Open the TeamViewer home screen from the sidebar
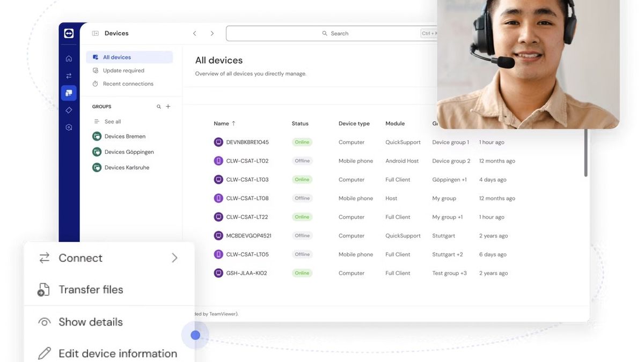This screenshot has width=644, height=362. pos(69,57)
